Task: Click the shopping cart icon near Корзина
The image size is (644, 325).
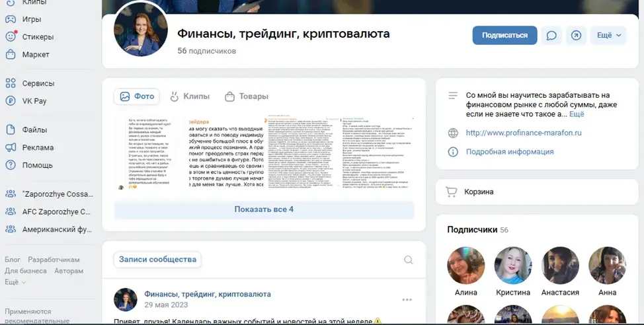Action: (451, 192)
